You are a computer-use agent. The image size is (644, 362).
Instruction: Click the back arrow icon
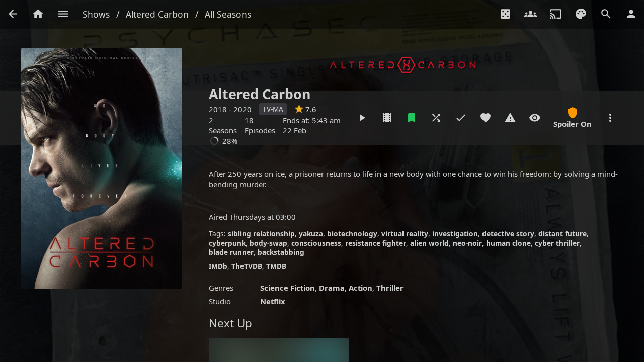(x=13, y=14)
